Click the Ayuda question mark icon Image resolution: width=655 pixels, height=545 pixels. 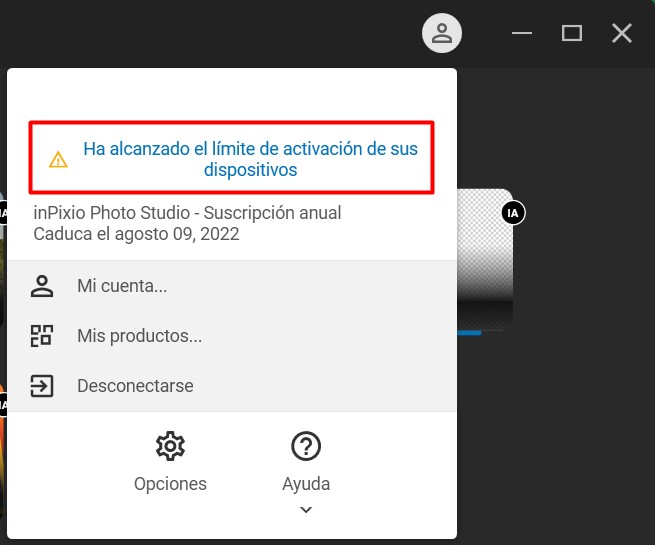click(306, 446)
